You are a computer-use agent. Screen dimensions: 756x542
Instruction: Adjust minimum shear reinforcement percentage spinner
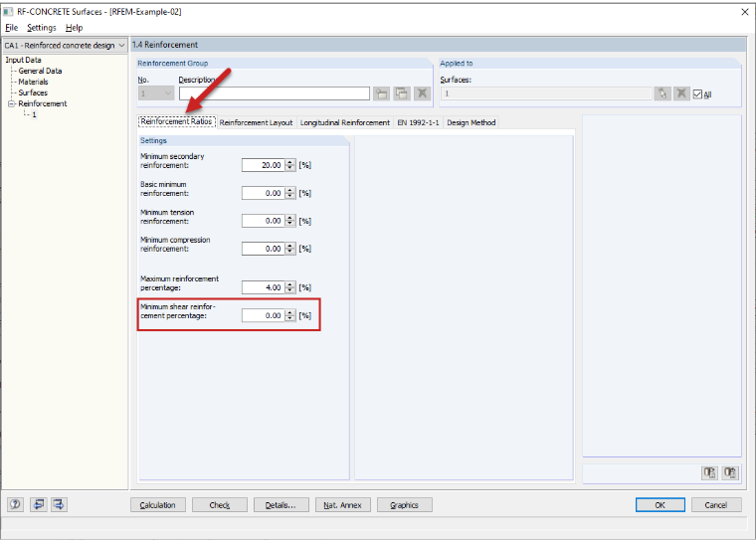point(289,315)
